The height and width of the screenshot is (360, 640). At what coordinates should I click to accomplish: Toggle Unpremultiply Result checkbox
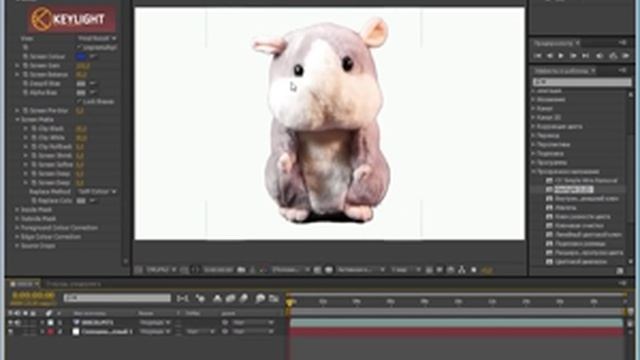point(79,47)
